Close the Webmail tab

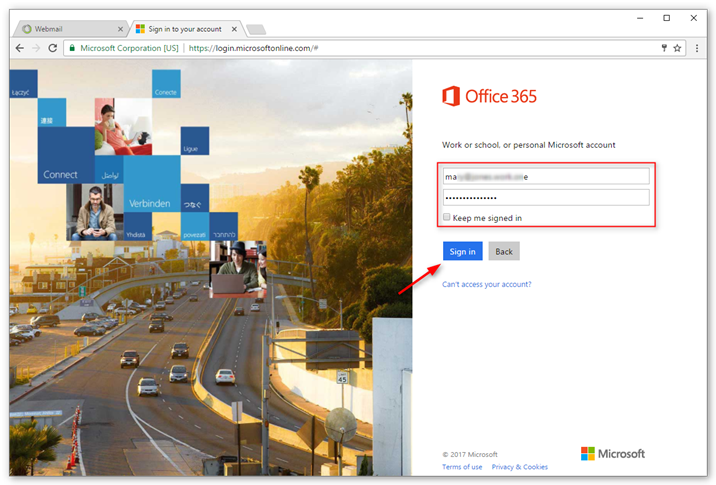119,29
